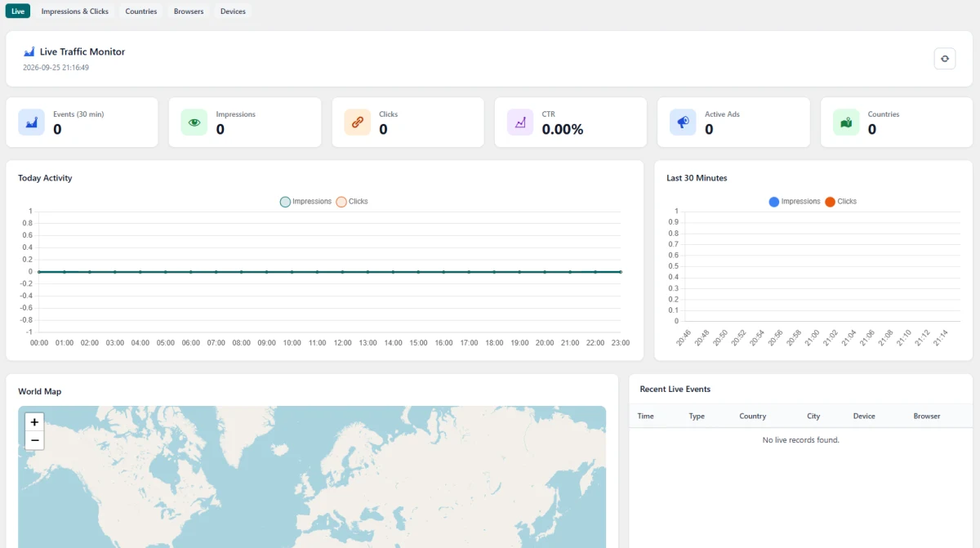Switch to the Live tab

tap(18, 11)
